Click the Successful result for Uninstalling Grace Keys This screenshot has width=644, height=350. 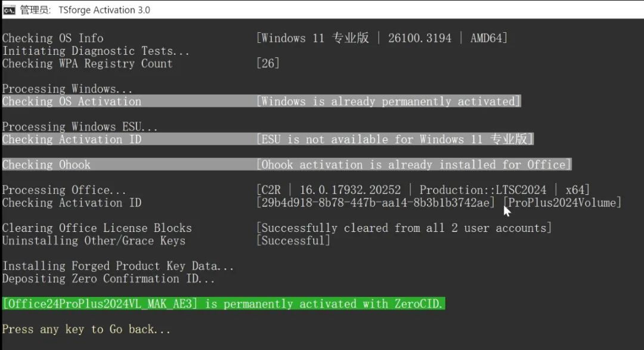(293, 241)
